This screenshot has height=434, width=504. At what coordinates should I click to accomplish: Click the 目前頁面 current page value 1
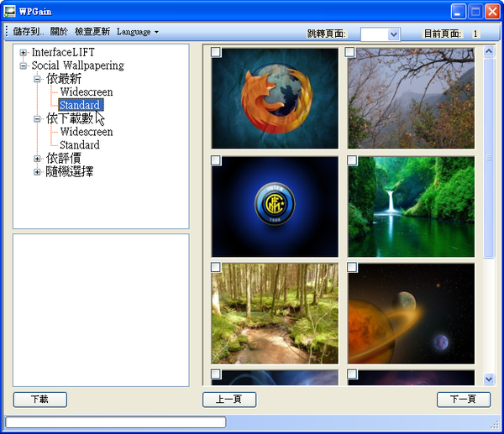point(475,34)
